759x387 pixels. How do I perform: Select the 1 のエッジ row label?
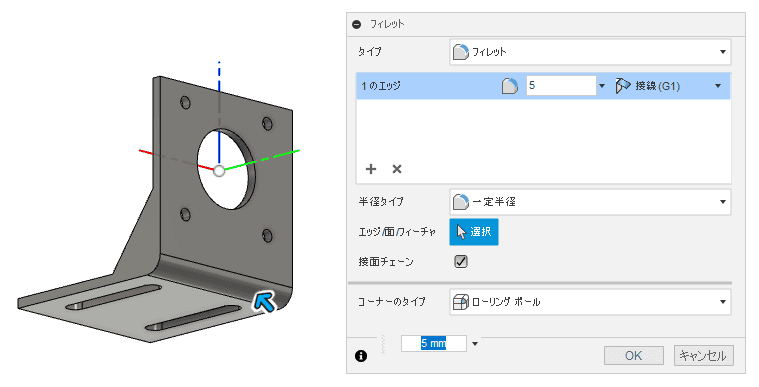(381, 86)
